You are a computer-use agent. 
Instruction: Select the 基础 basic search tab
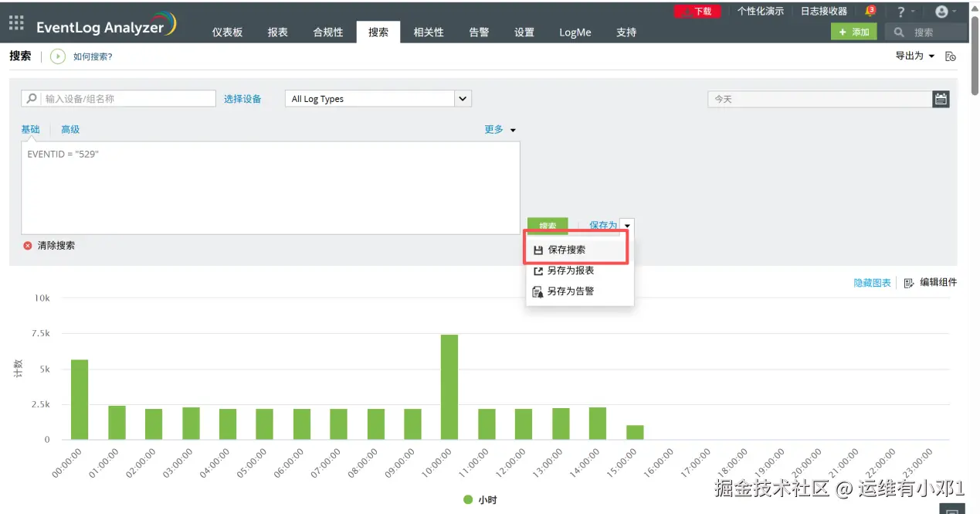point(30,129)
